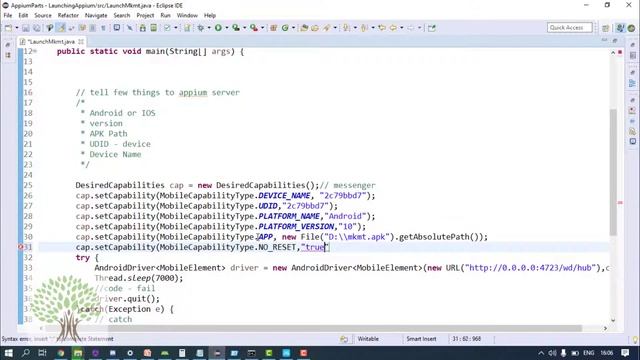Image resolution: width=640 pixels, height=360 pixels.
Task: Click the Save All toolbar icon
Action: (x=36, y=28)
